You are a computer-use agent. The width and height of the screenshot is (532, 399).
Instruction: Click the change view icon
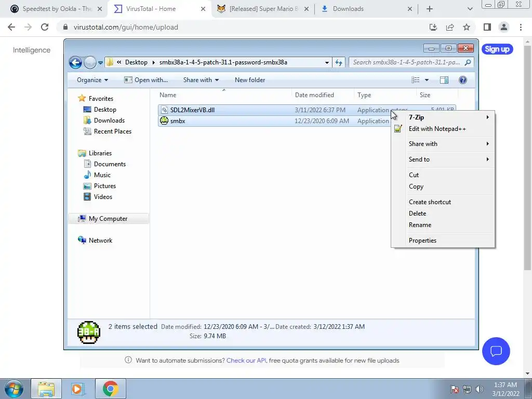click(x=415, y=79)
